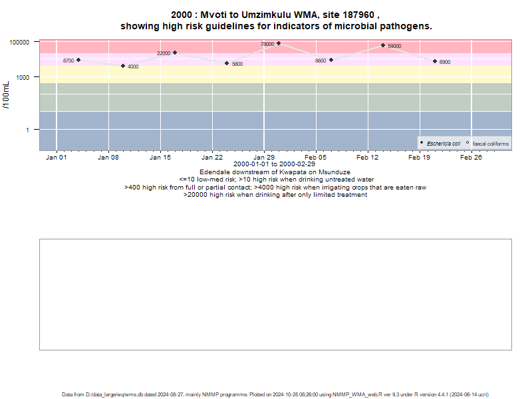This screenshot has height=399, width=532.
Task: Click the data point labeled 5600
Action: coord(227,63)
